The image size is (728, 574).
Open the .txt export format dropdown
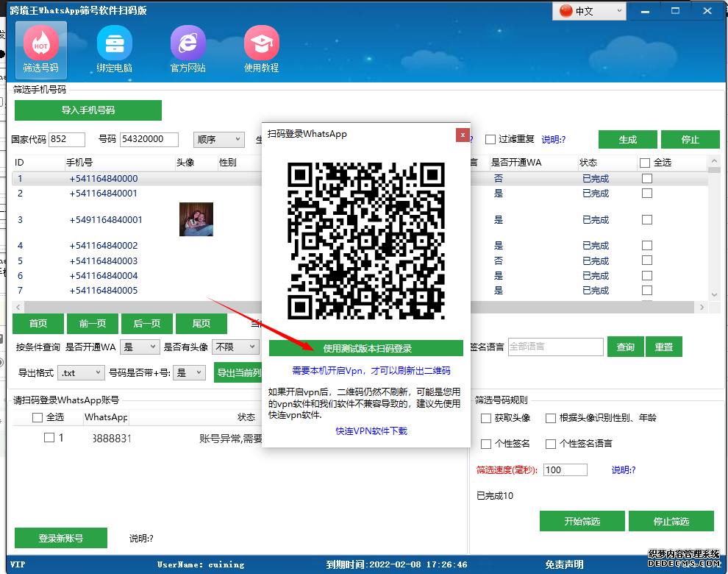81,373
